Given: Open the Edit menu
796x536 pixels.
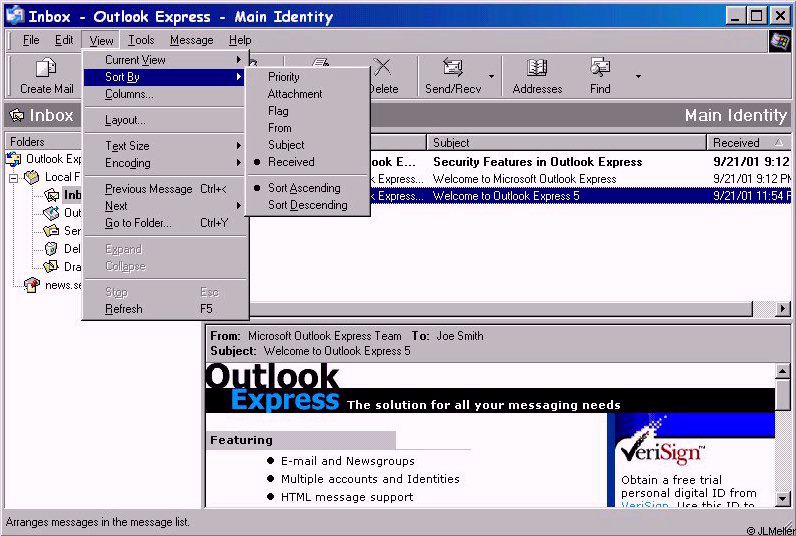Looking at the screenshot, I should point(64,40).
